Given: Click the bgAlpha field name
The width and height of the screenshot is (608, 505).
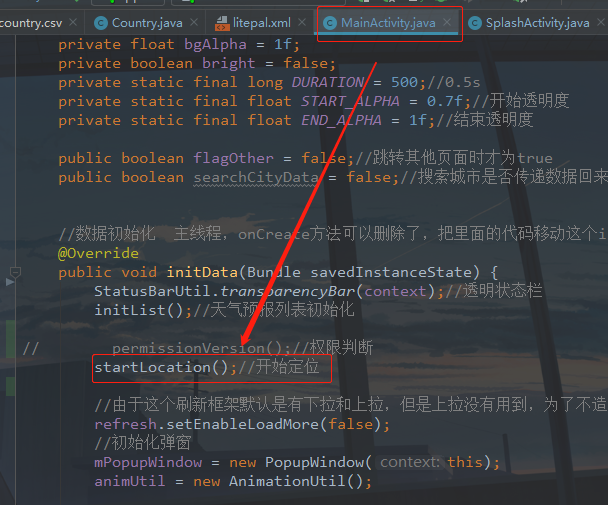Looking at the screenshot, I should [x=215, y=44].
